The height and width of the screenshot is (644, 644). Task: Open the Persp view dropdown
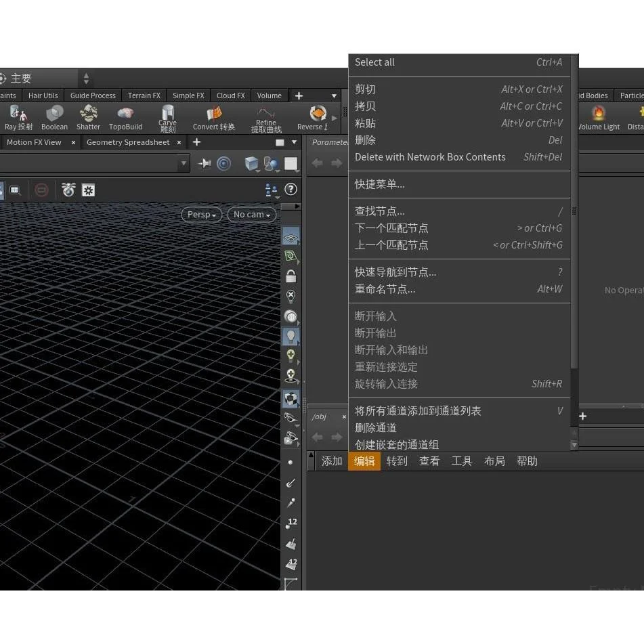coord(201,214)
